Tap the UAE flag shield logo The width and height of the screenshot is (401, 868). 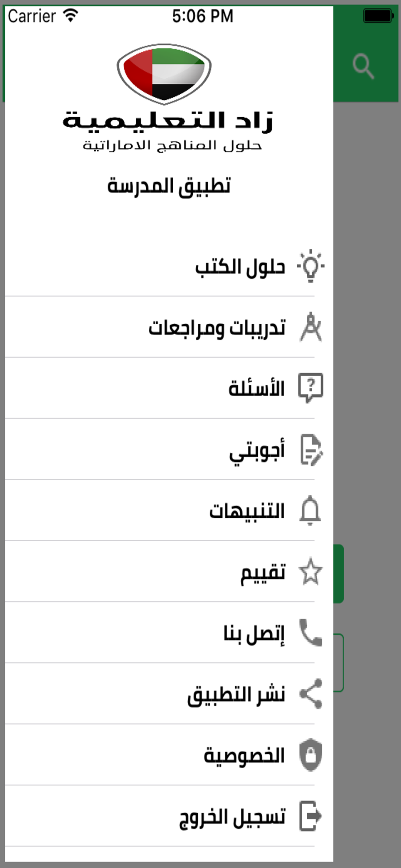point(164,74)
